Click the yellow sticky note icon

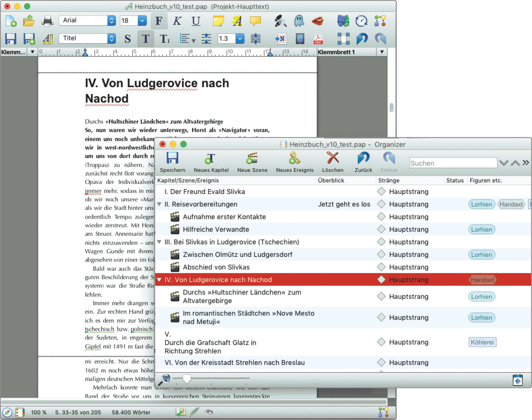(218, 21)
